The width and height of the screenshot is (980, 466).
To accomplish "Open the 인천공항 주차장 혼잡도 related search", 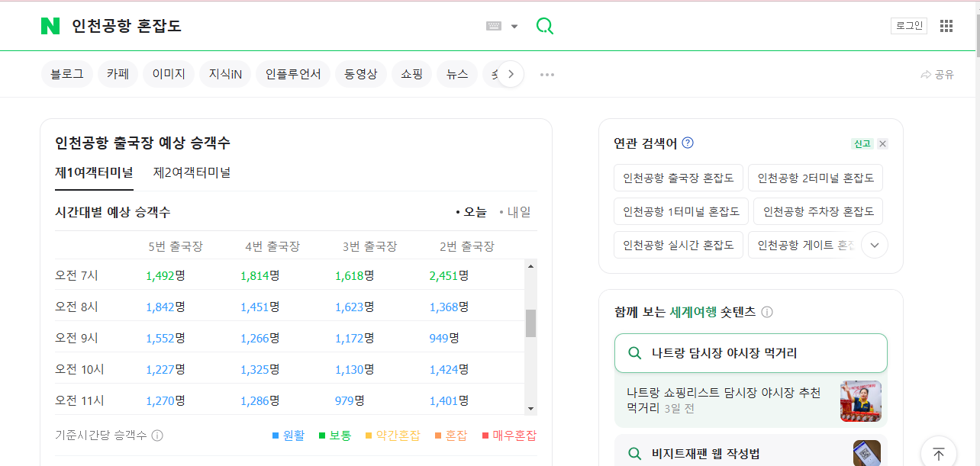I will (818, 211).
